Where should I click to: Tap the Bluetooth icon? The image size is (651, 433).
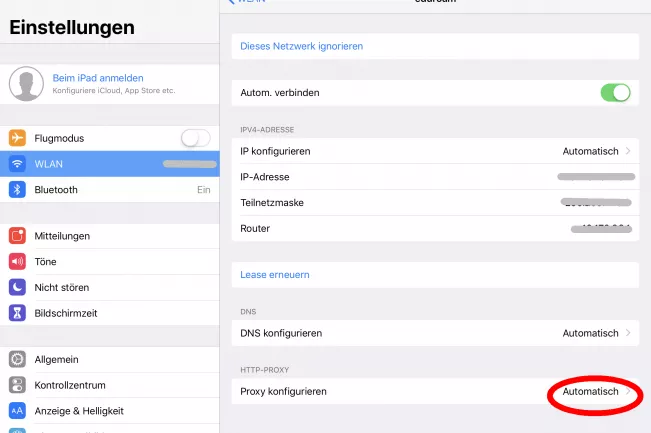(17, 189)
